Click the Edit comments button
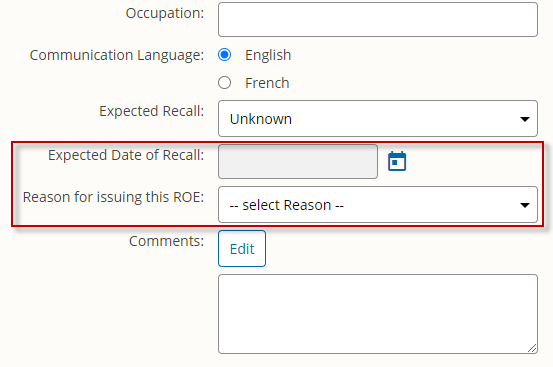The height and width of the screenshot is (367, 553). (242, 249)
